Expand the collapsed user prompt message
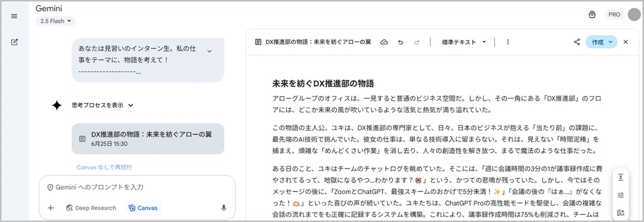Image resolution: width=644 pixels, height=222 pixels. point(209,51)
